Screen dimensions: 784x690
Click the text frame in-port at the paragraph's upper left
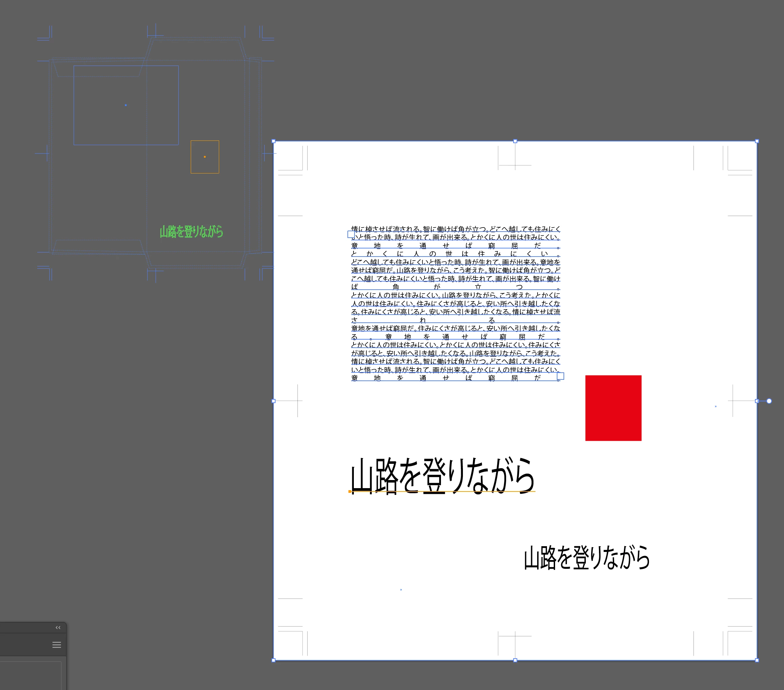351,234
